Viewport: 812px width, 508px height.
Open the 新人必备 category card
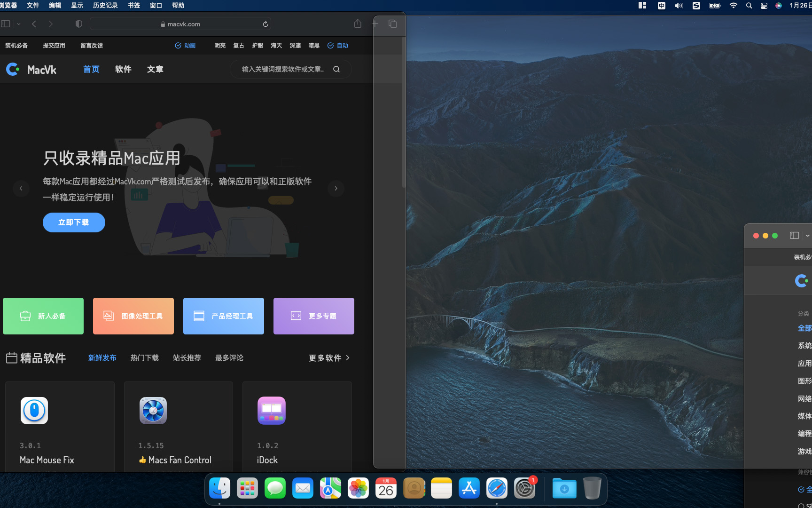(43, 316)
